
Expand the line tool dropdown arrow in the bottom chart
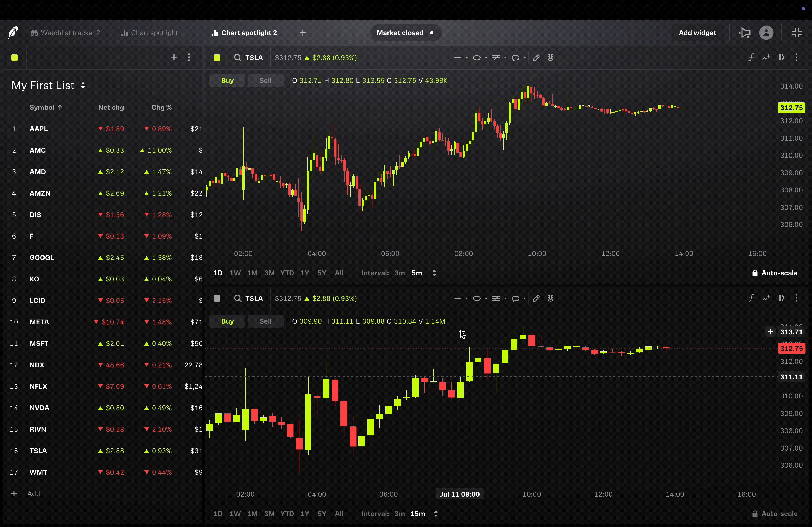(x=466, y=298)
